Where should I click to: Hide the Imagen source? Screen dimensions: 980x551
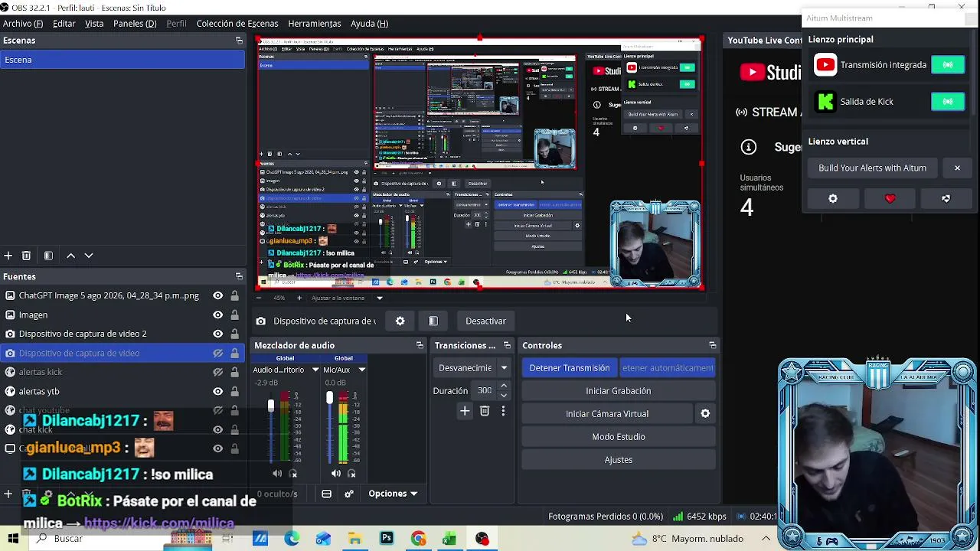coord(218,315)
